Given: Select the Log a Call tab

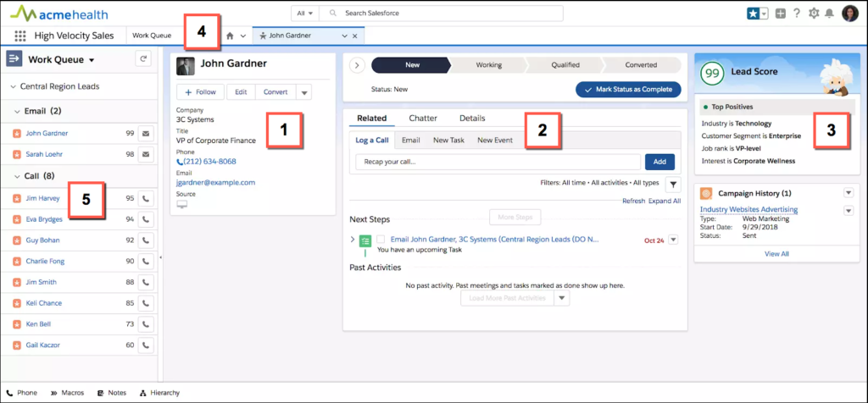Looking at the screenshot, I should pos(372,141).
